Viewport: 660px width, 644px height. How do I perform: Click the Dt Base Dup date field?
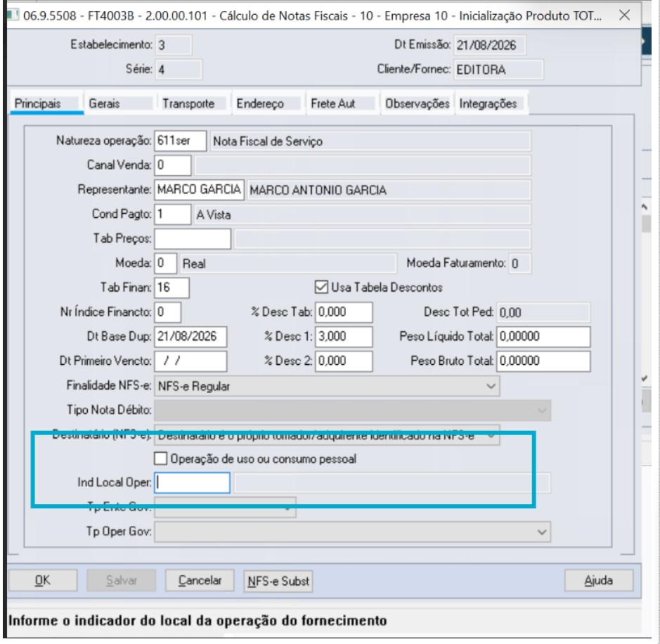coord(190,336)
